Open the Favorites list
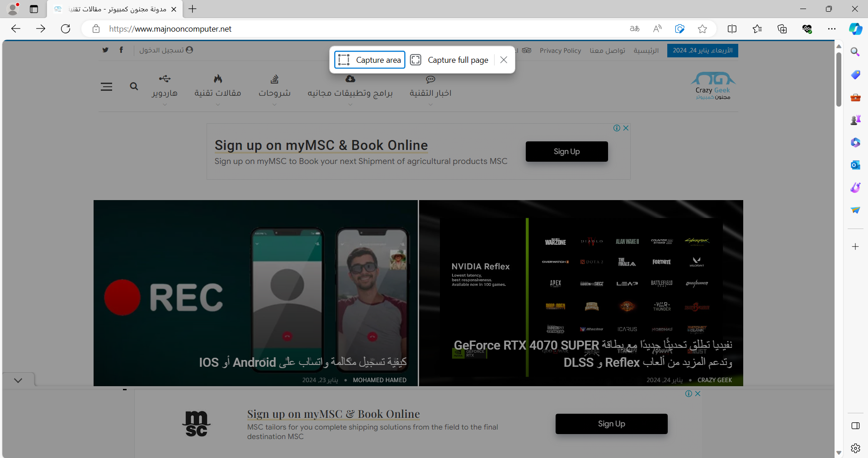The height and width of the screenshot is (458, 868). tap(757, 29)
